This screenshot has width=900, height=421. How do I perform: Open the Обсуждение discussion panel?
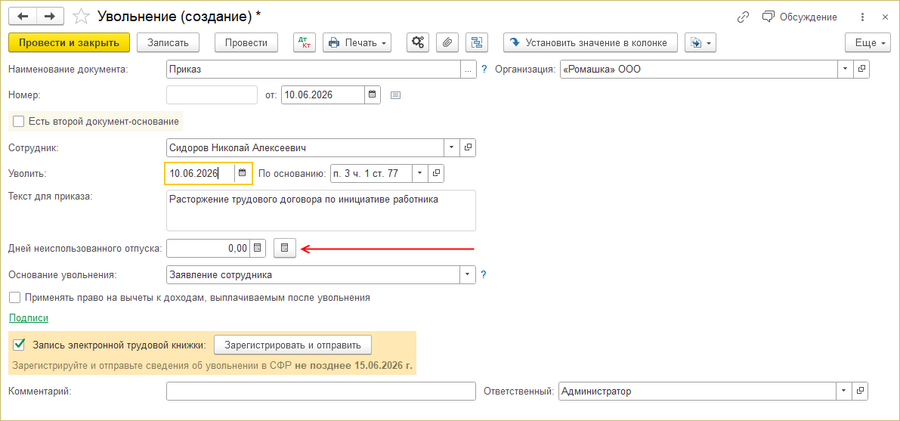pos(798,17)
